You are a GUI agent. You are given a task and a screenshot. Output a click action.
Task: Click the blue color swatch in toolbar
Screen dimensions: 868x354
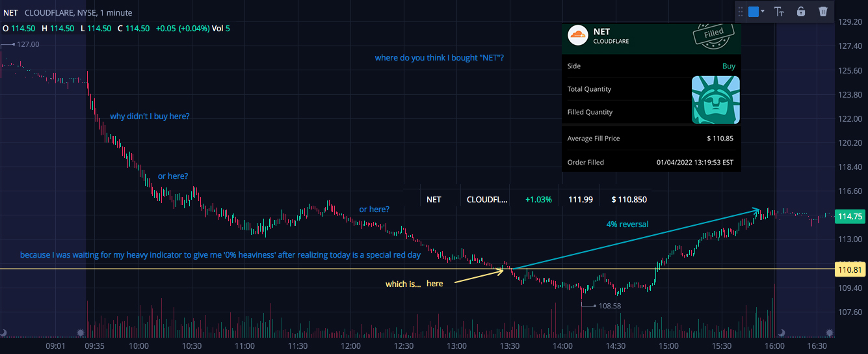[x=753, y=11]
